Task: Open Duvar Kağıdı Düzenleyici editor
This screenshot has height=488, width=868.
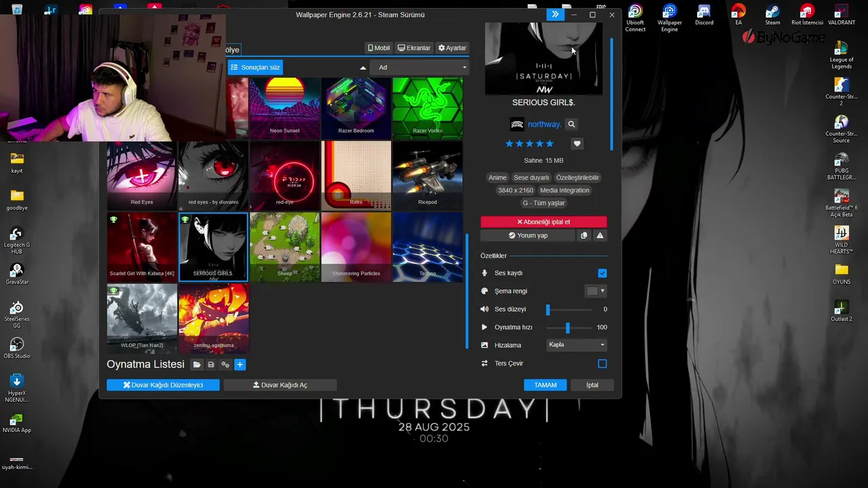Action: click(x=163, y=385)
